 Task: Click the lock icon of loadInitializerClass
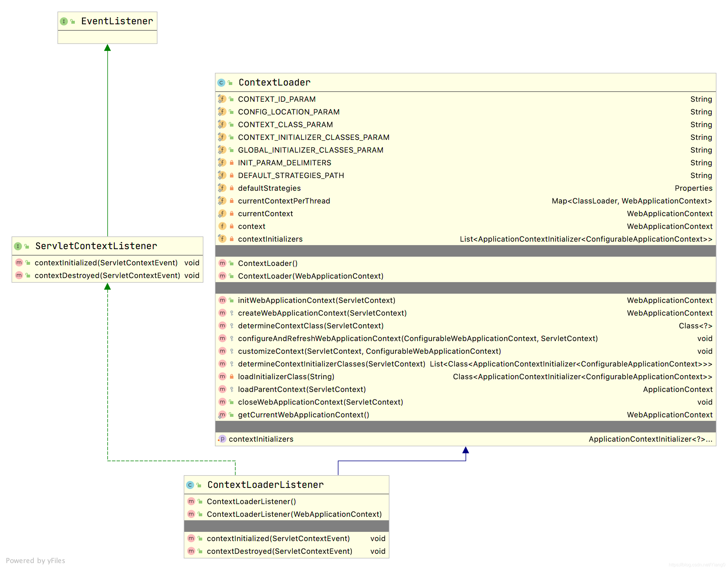tap(231, 376)
